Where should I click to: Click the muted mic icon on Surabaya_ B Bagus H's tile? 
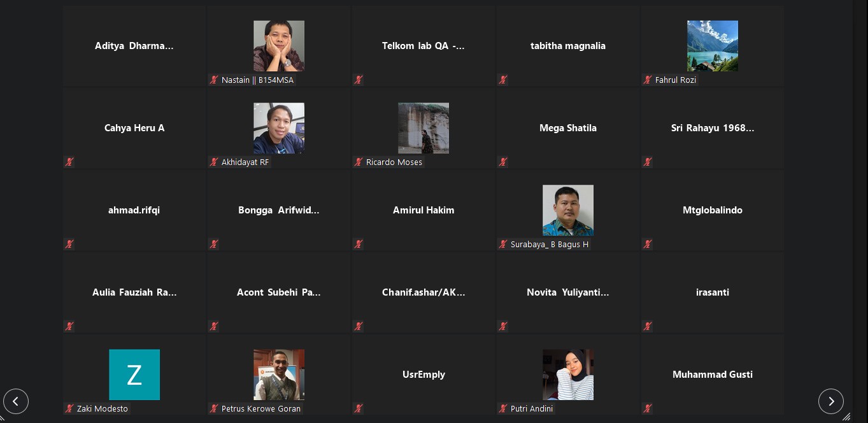coord(503,244)
